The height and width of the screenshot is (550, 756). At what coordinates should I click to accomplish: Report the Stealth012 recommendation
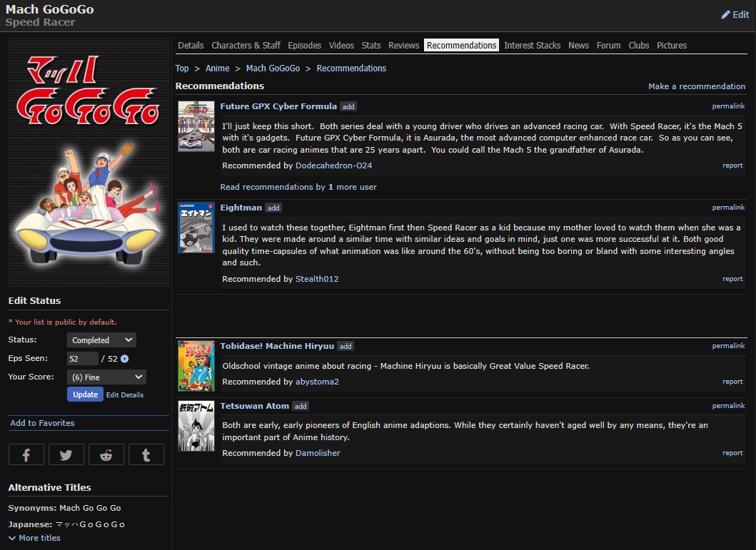click(732, 279)
